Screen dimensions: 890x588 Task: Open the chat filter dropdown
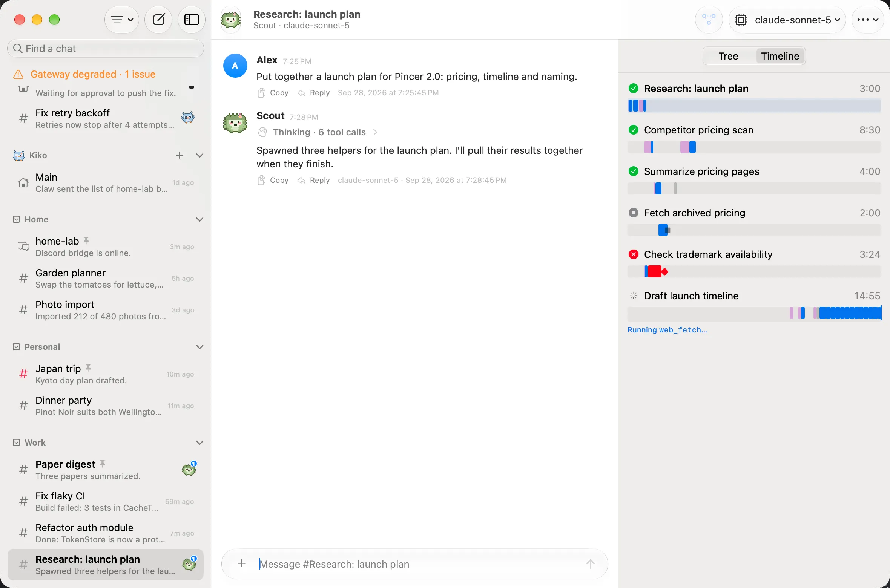click(122, 20)
